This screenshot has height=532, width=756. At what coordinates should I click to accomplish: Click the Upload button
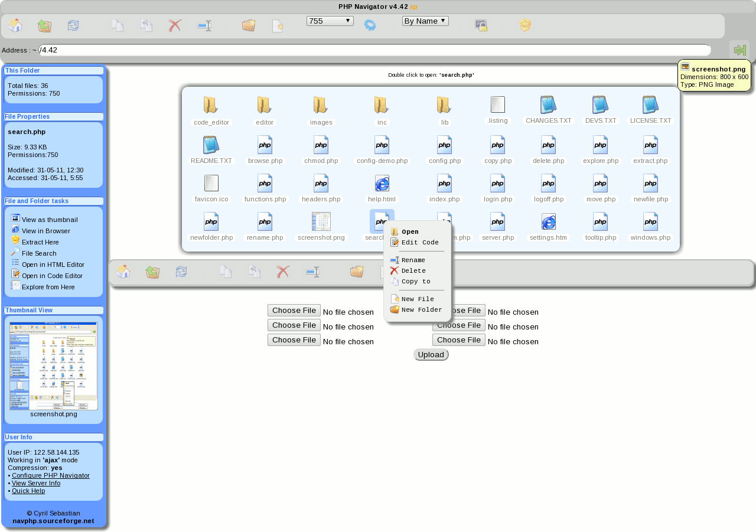pyautogui.click(x=431, y=355)
